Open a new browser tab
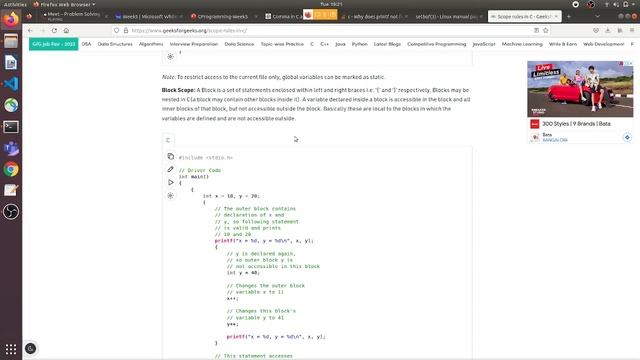Screen dimensions: 640x360 (x=569, y=17)
